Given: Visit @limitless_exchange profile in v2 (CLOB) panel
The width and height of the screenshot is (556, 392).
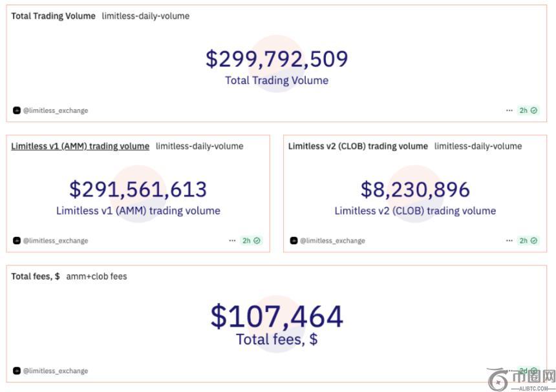Looking at the screenshot, I should (x=332, y=241).
